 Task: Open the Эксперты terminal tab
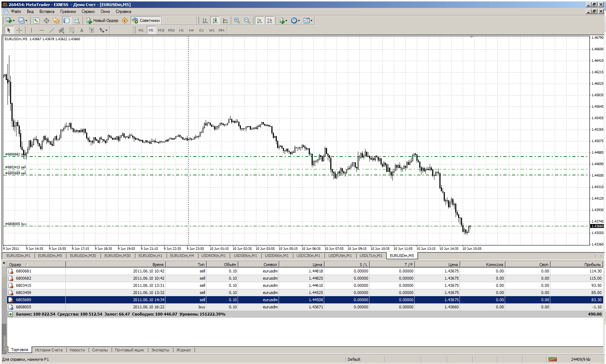coord(160,350)
